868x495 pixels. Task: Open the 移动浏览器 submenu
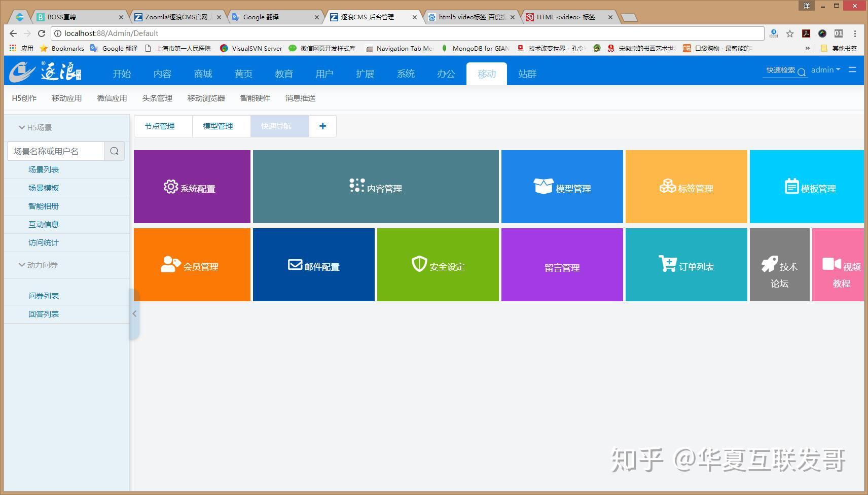click(x=206, y=98)
